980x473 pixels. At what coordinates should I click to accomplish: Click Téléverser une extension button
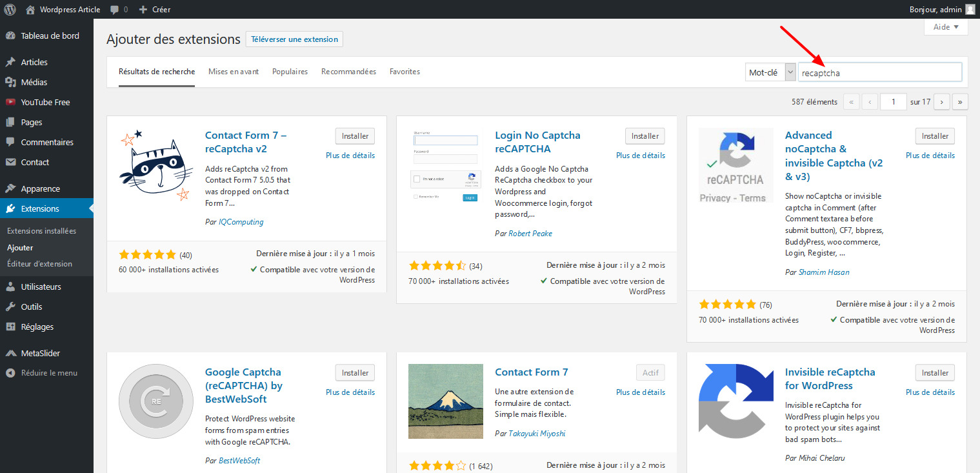tap(294, 39)
